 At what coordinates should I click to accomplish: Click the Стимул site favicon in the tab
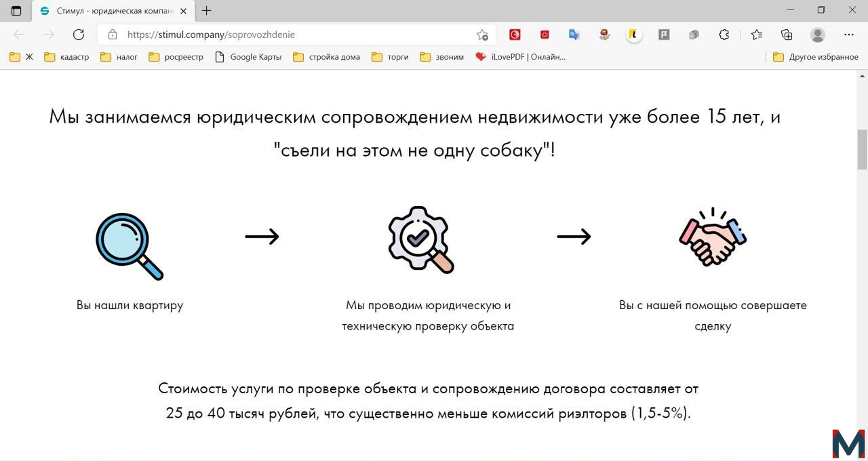(45, 11)
